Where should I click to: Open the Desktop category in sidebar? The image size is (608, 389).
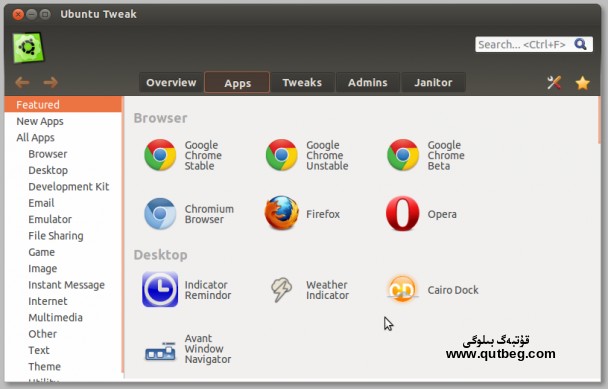pyautogui.click(x=63, y=170)
